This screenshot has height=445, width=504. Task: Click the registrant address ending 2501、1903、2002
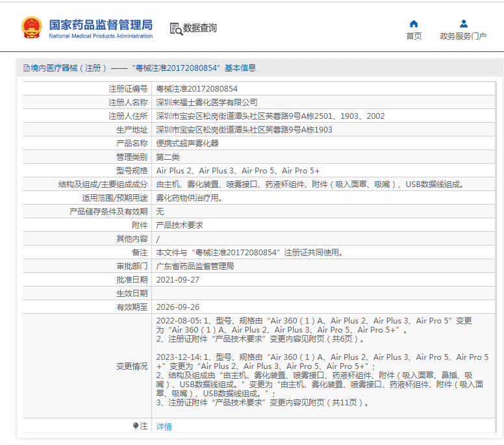[x=270, y=116]
